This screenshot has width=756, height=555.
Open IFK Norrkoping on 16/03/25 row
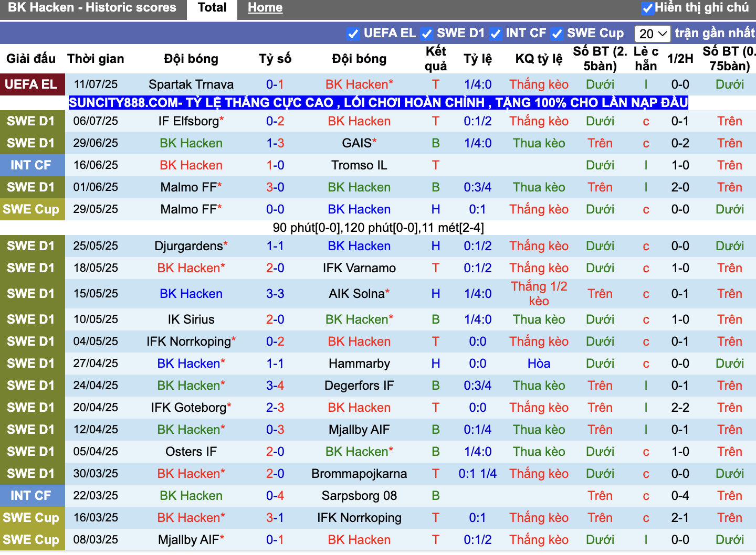click(359, 518)
